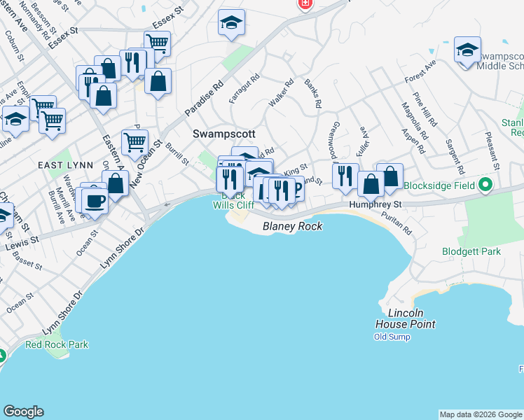Click the Lewis St label
This screenshot has height=420, width=524.
pos(22,244)
